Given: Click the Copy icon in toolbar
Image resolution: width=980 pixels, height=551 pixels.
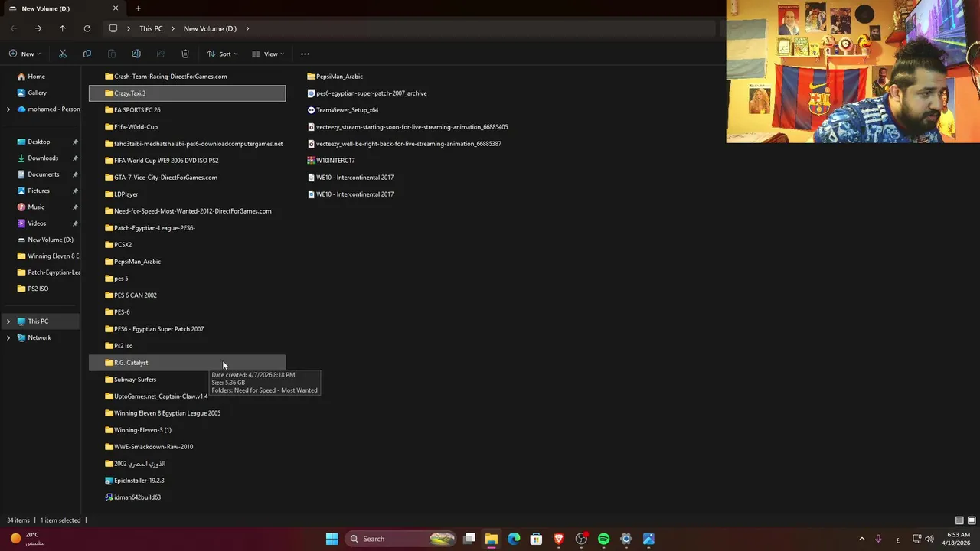Looking at the screenshot, I should pos(87,54).
